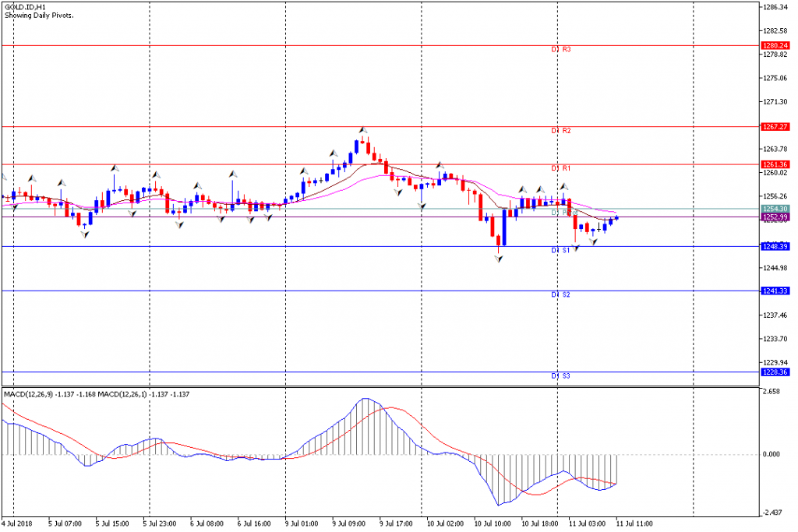Viewport: 798px width, 532px height.
Task: Select the 1237.46 price scale value
Action: (x=775, y=315)
